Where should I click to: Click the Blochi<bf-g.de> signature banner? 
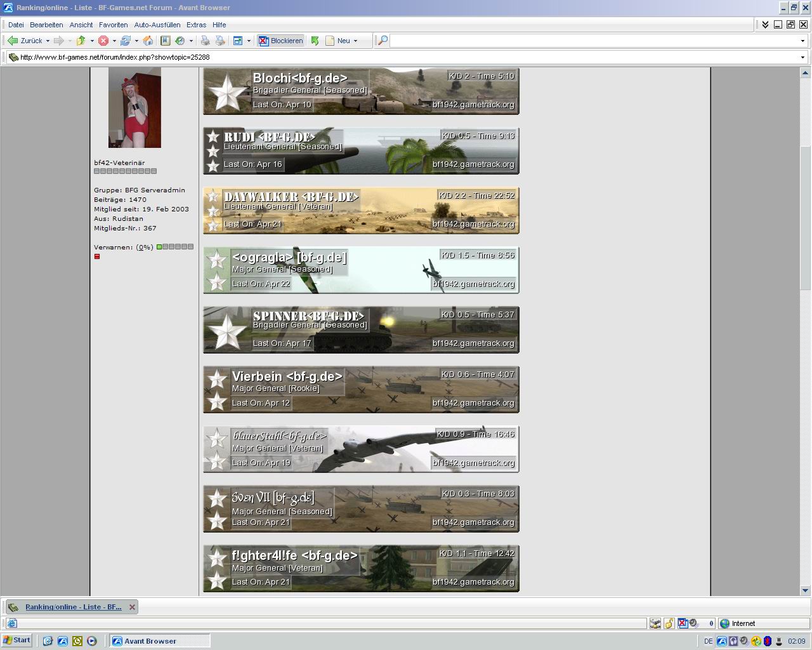[361, 91]
